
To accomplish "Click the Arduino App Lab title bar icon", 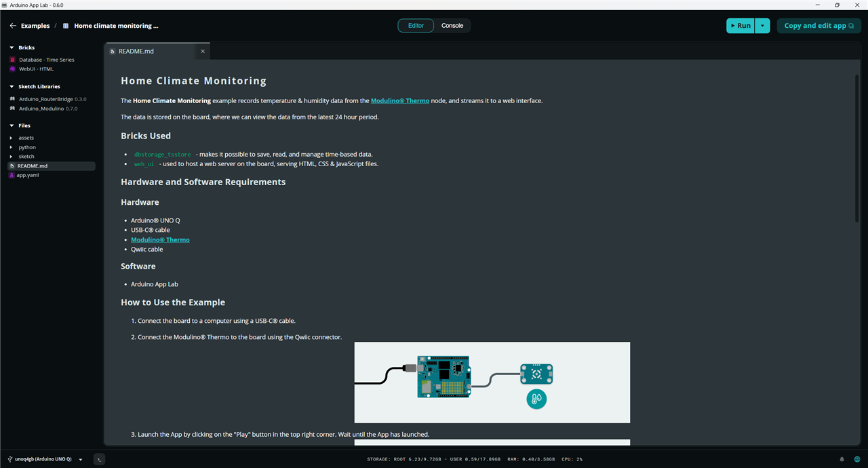I will 5,5.
